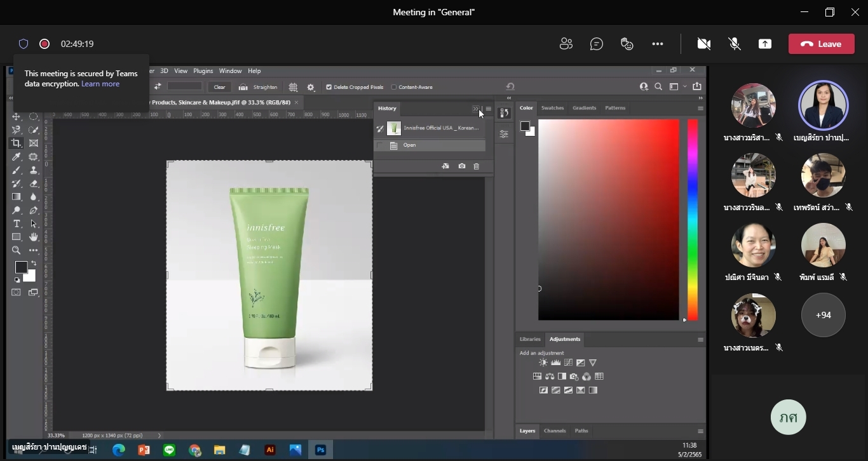The width and height of the screenshot is (868, 461).
Task: Add Channel Mixer adjustment
Action: 587,377
